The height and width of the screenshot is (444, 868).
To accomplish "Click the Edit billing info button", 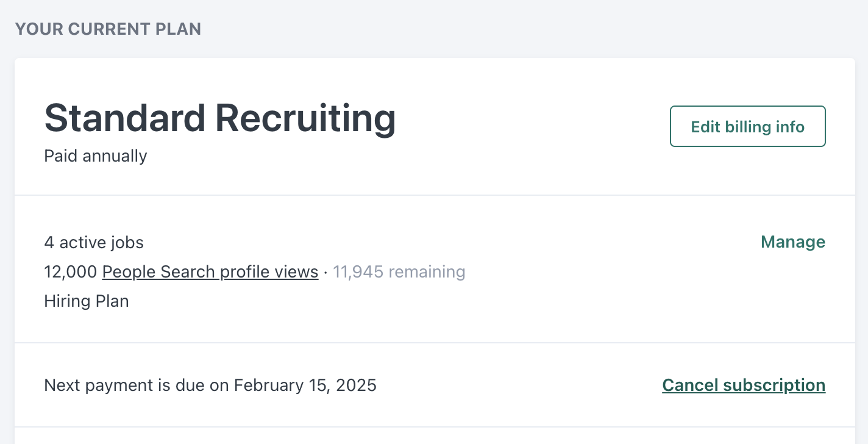I will tap(748, 126).
